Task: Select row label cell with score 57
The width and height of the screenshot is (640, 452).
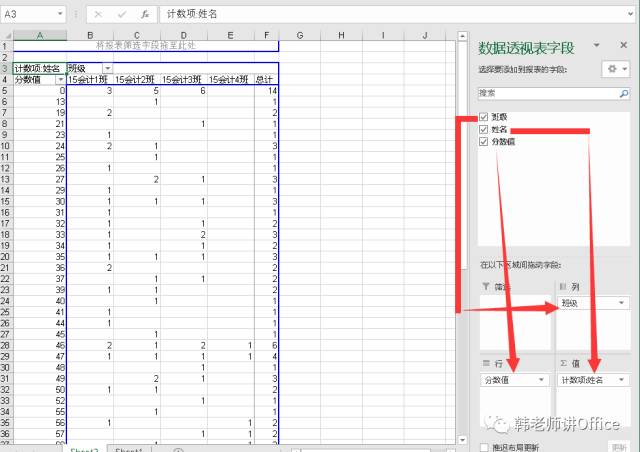Action: (40, 434)
